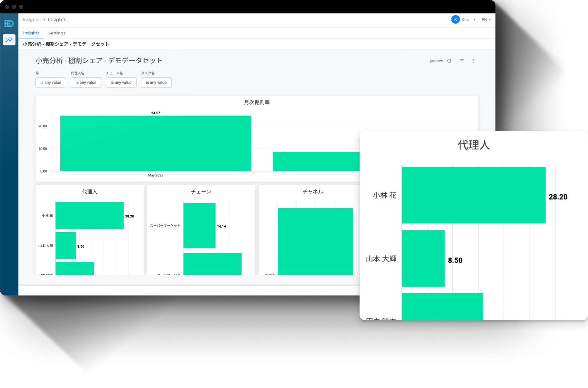Expand the Kira account dropdown

click(474, 20)
